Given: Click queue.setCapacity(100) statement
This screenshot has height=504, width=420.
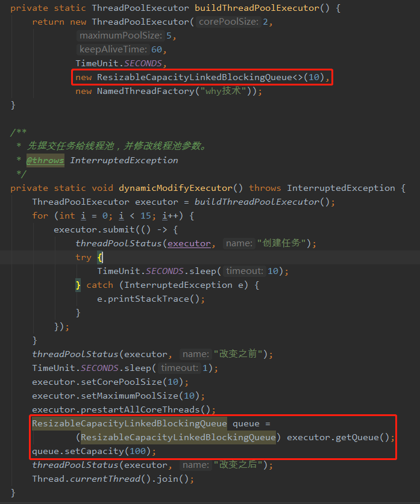Looking at the screenshot, I should pos(94,451).
